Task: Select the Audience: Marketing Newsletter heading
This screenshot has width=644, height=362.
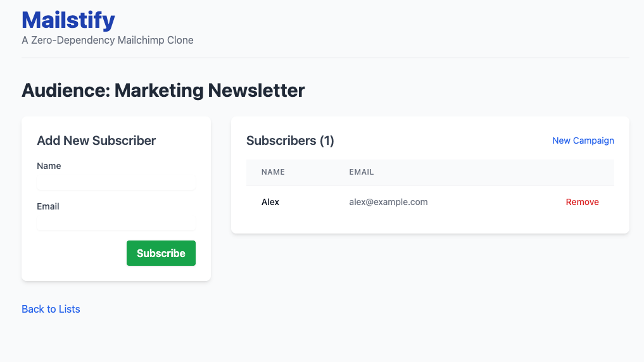Action: [x=163, y=91]
